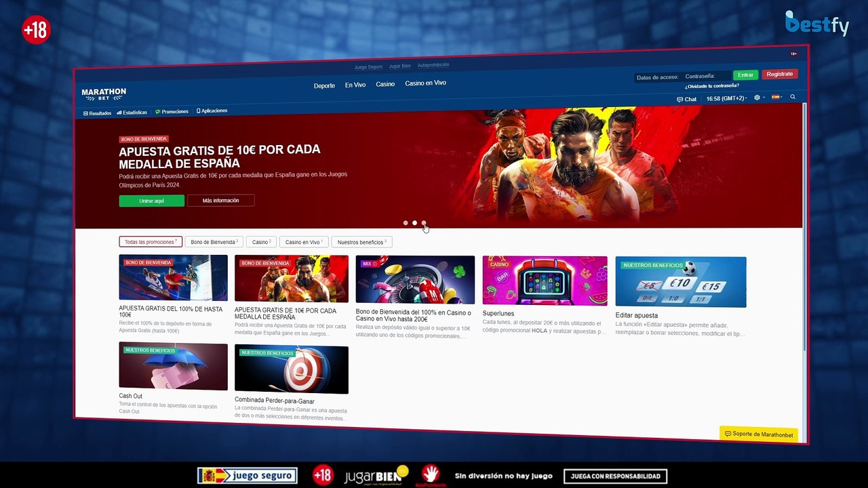The width and height of the screenshot is (868, 488).
Task: Focus the Datos de acceso login field
Action: pyautogui.click(x=658, y=77)
